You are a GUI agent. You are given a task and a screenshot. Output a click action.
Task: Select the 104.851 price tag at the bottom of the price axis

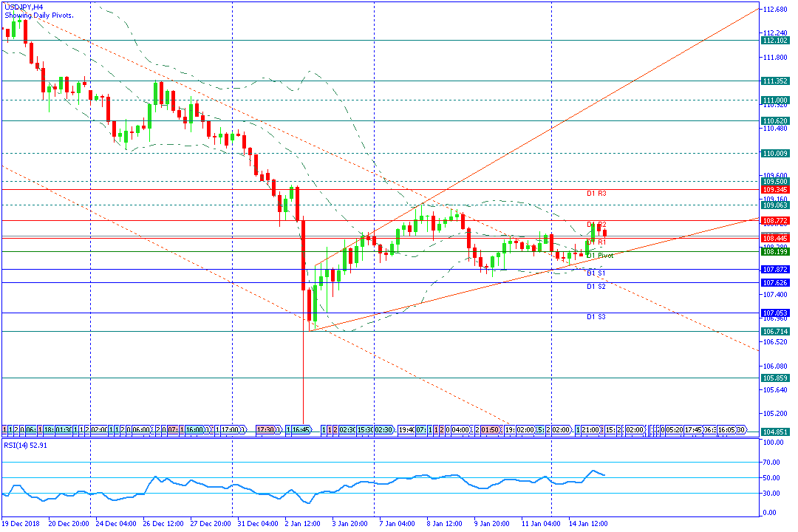(x=775, y=432)
